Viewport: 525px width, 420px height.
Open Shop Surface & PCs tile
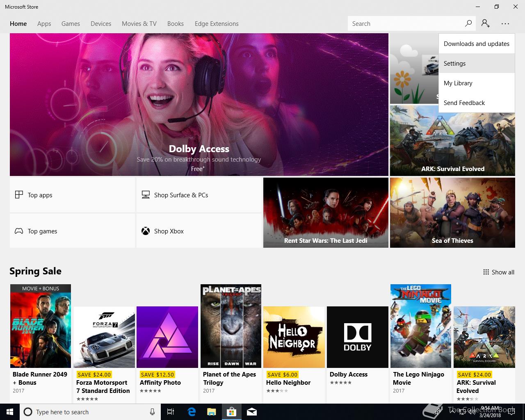tap(199, 195)
